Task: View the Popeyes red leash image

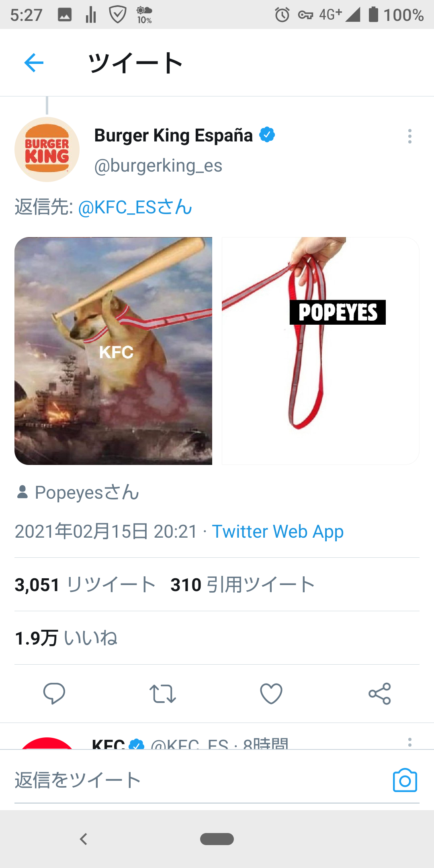Action: tap(321, 351)
